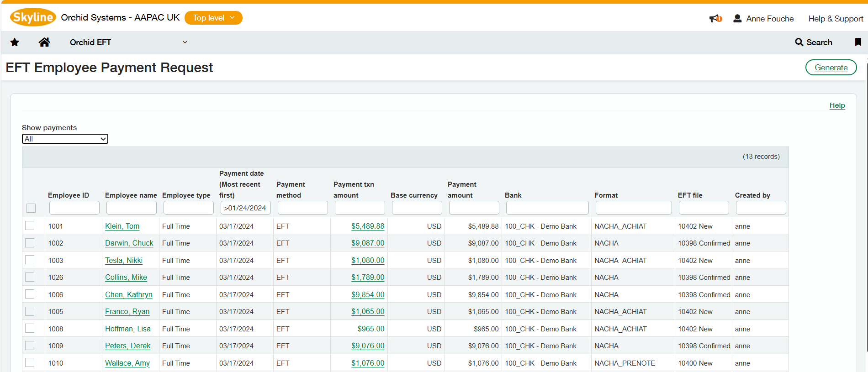Image resolution: width=868 pixels, height=372 pixels.
Task: Select the checkbox for employee 1001
Action: [30, 226]
